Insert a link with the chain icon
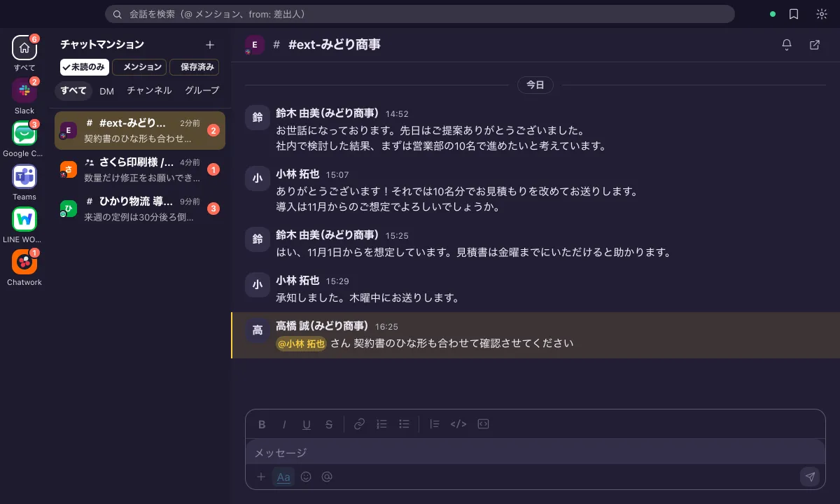 click(x=359, y=424)
